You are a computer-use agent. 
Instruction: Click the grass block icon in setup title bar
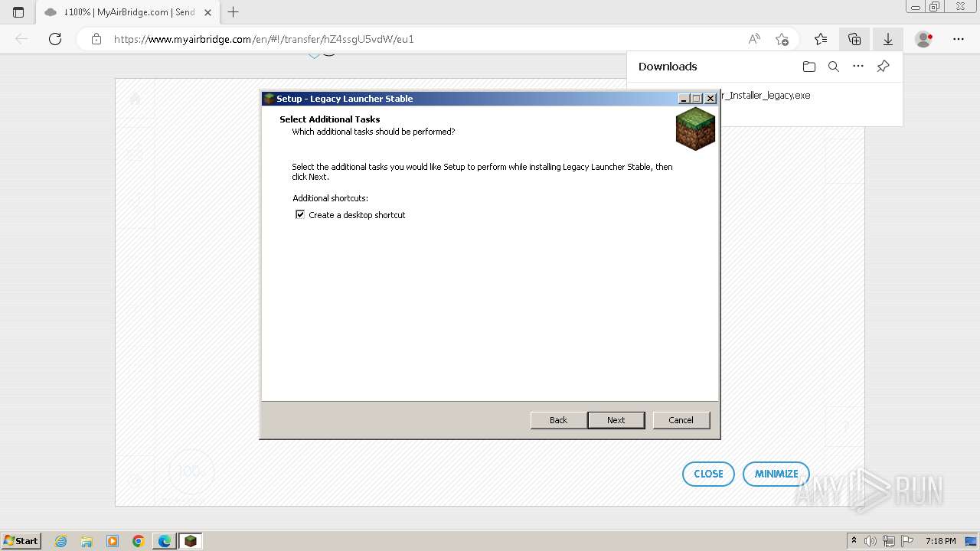tap(269, 99)
